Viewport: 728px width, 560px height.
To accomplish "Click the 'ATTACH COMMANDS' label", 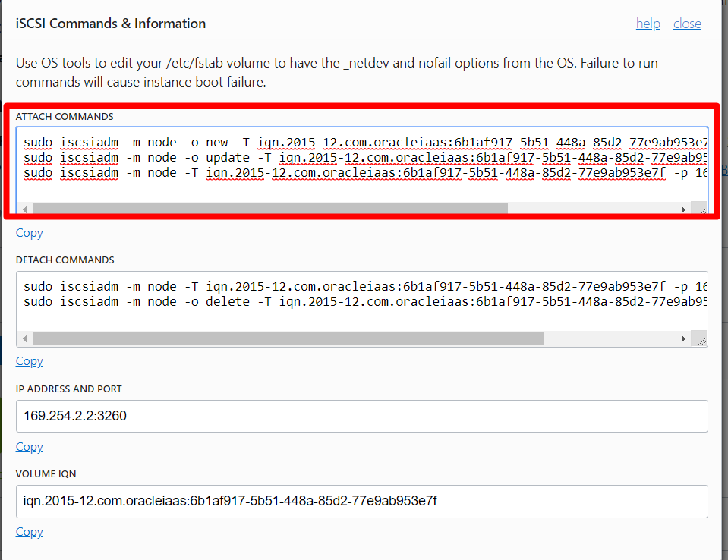I will [x=65, y=116].
